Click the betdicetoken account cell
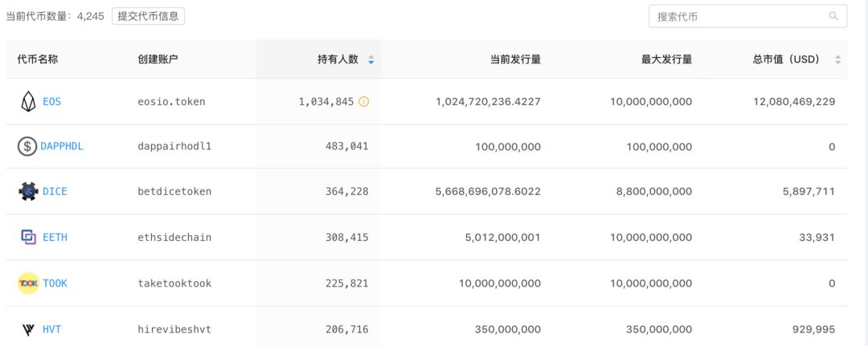 point(174,191)
